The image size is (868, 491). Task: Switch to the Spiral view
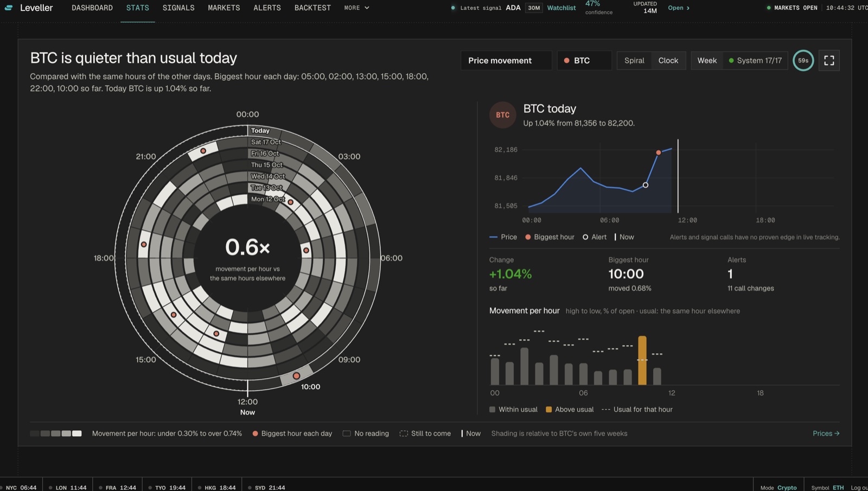coord(634,60)
